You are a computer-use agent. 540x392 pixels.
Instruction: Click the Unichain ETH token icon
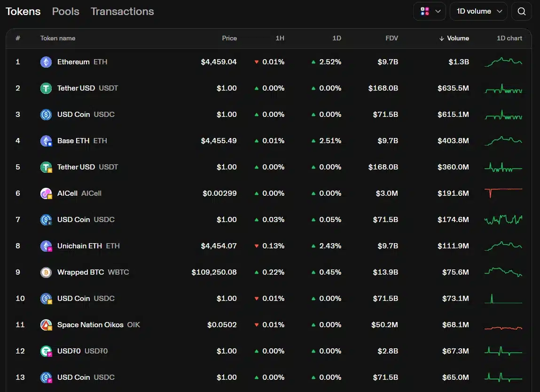[46, 246]
